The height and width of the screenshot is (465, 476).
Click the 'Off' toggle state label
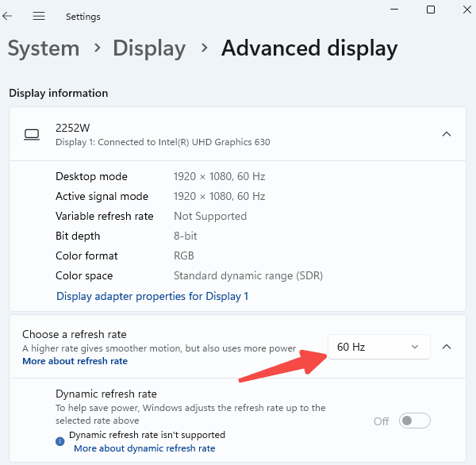[382, 421]
